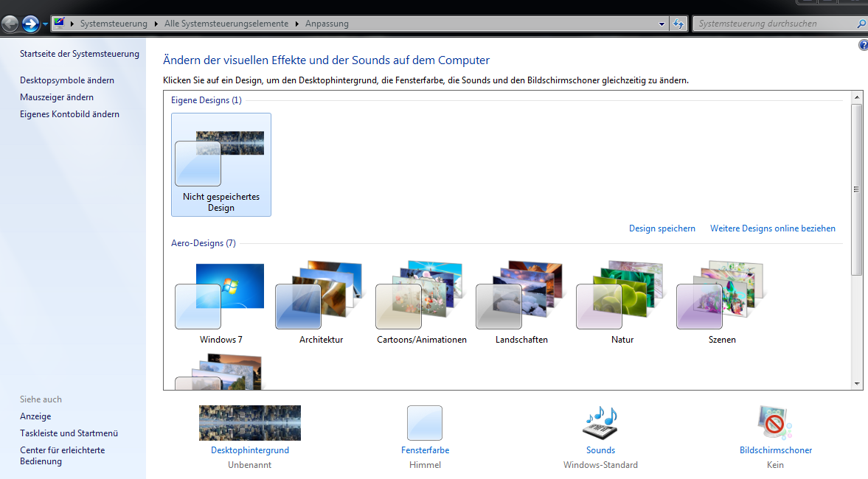Image resolution: width=868 pixels, height=479 pixels.
Task: Open Eigenes Kontobild ändern link
Action: (70, 114)
